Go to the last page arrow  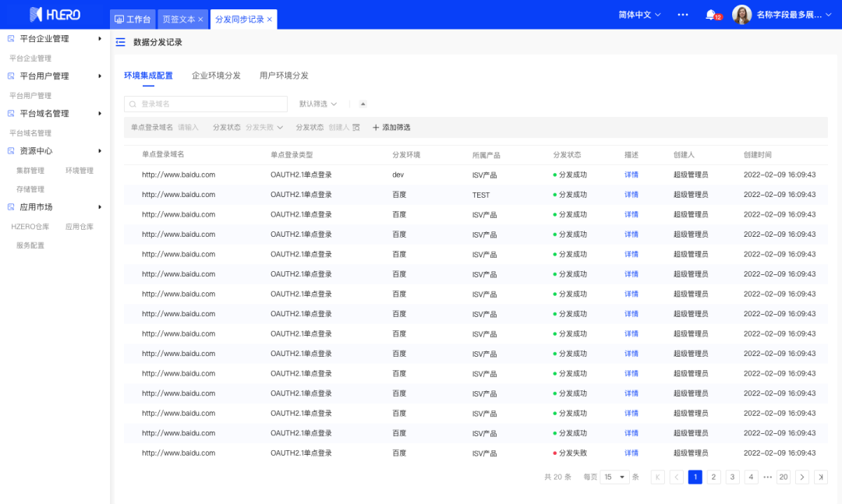coord(820,477)
